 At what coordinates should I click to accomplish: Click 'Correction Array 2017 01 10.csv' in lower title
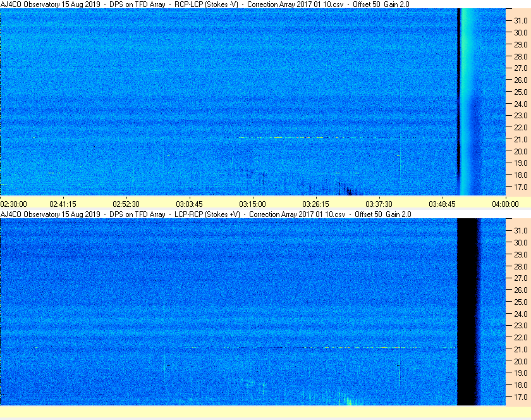coord(297,214)
